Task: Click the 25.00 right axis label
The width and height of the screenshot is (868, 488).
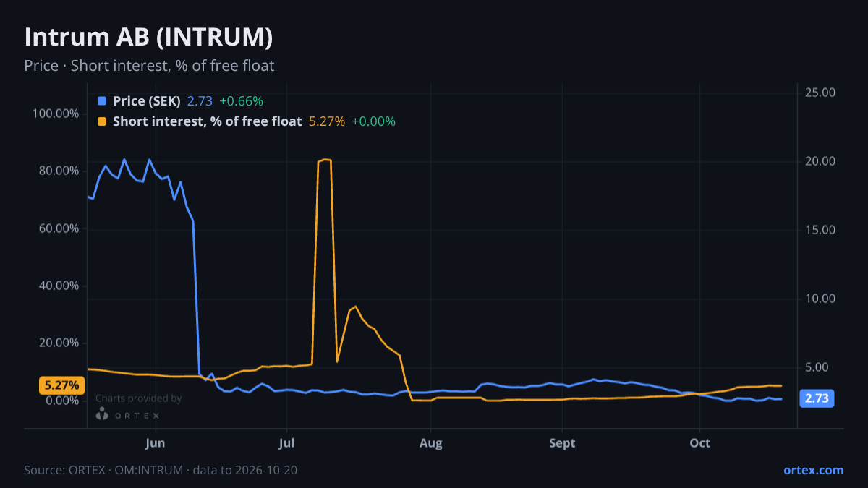Action: (x=820, y=93)
